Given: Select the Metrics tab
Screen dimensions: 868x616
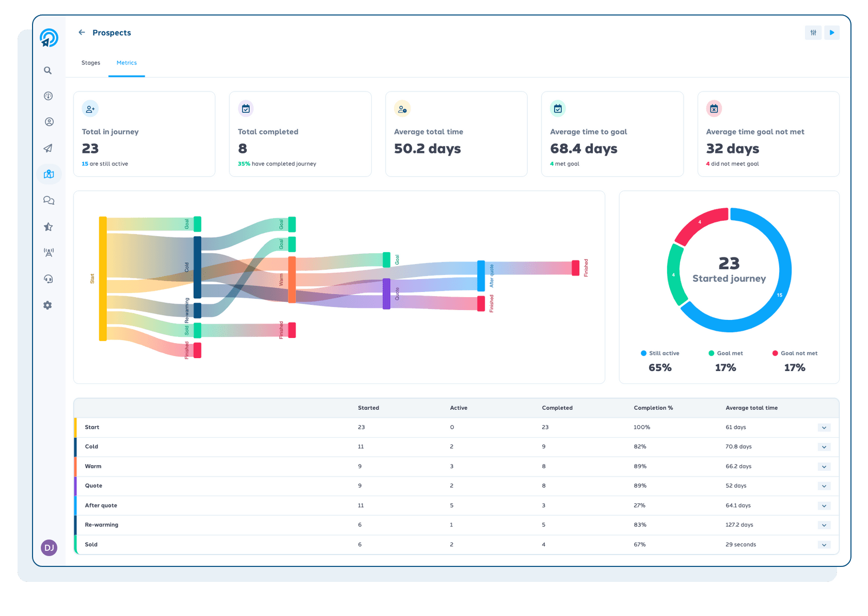Looking at the screenshot, I should 127,63.
